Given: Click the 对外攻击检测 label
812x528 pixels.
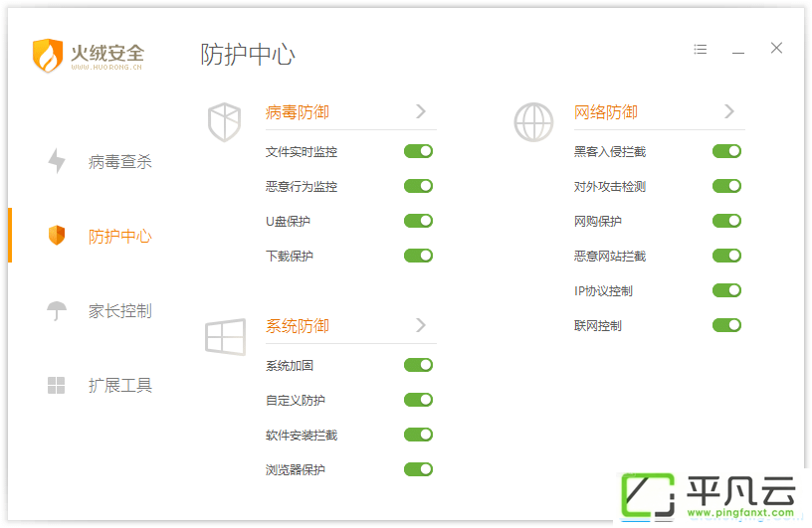Looking at the screenshot, I should tap(610, 186).
